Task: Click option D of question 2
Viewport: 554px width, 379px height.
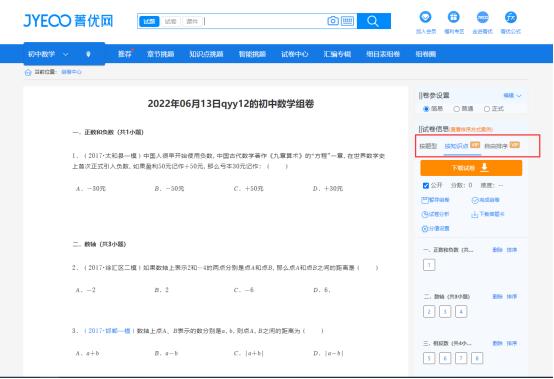Action: (322, 290)
